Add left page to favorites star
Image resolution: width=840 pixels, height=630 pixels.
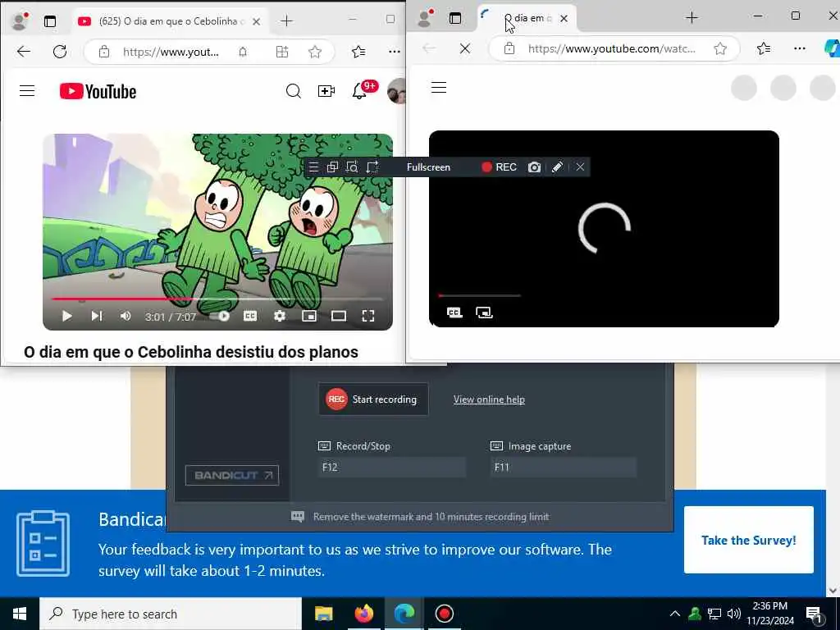click(x=315, y=52)
